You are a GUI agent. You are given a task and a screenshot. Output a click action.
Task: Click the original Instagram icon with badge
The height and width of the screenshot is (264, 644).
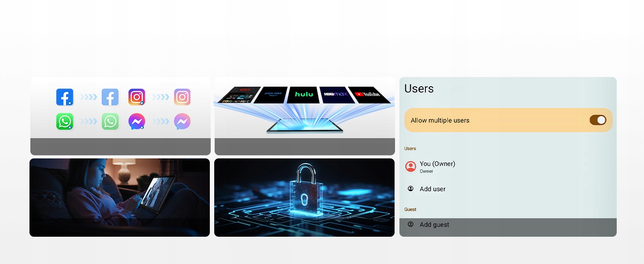137,97
